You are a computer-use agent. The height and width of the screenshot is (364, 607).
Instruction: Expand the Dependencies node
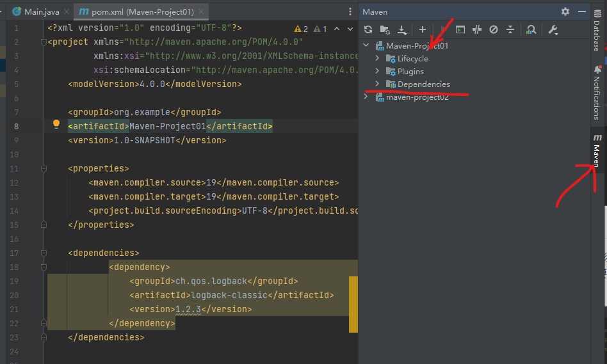coord(377,84)
